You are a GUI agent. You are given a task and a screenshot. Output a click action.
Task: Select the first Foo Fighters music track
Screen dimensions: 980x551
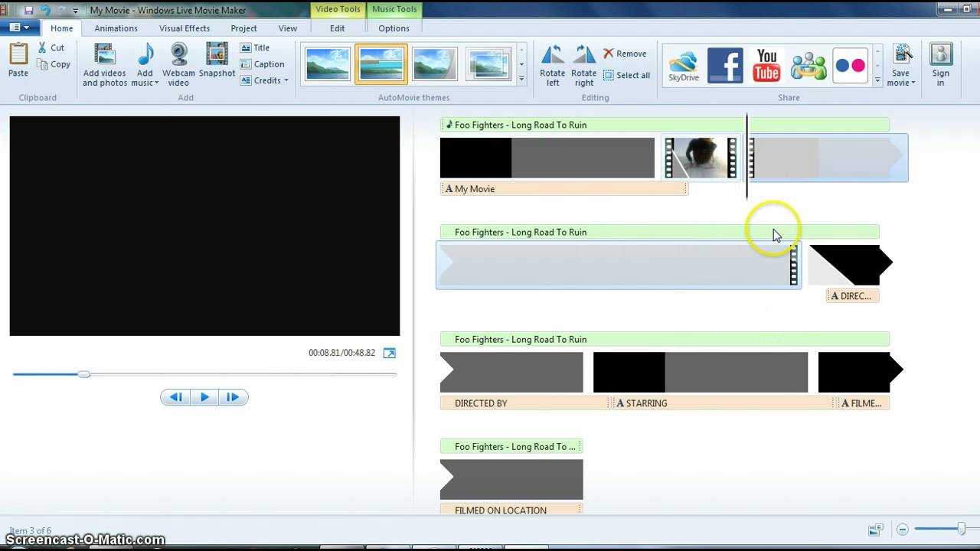(665, 125)
